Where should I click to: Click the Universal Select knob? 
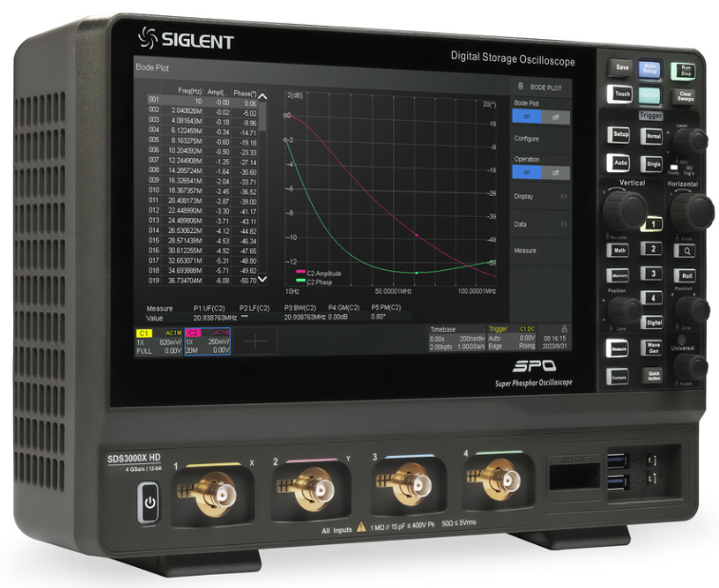690,366
